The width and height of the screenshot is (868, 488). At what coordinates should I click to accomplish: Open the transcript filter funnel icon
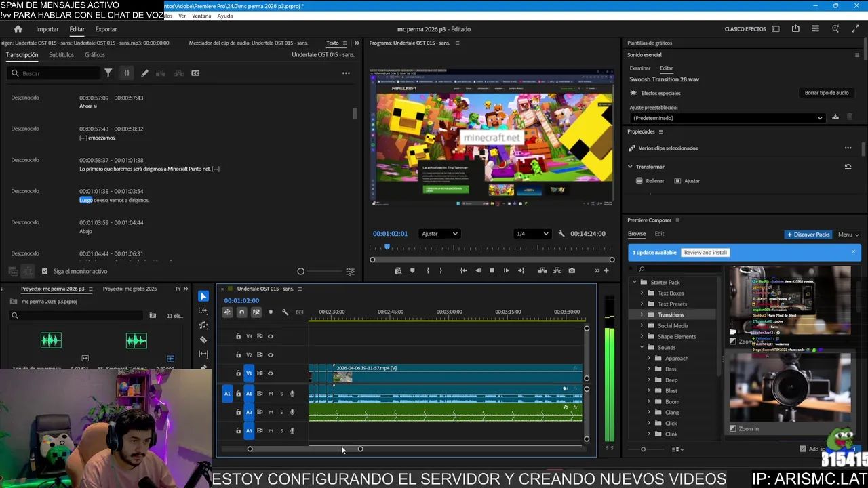coord(108,73)
